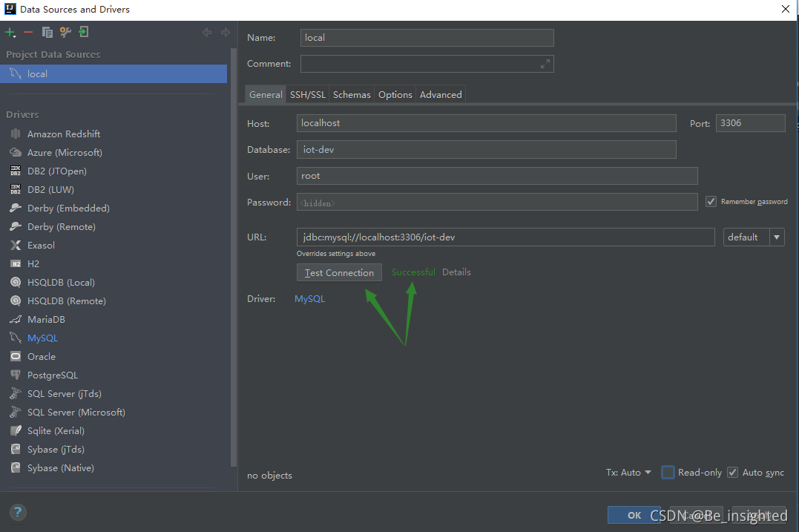
Task: Open driver properties with the wrench icon
Action: (x=65, y=32)
